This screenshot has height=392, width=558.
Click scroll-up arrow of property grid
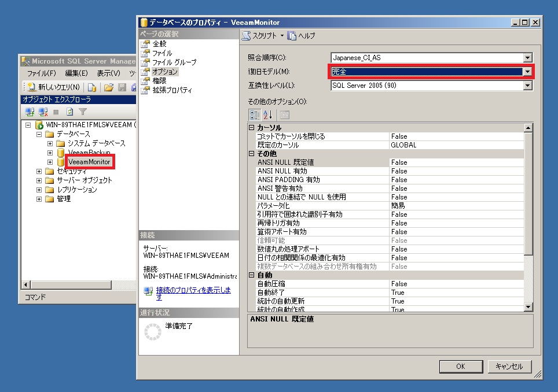[x=528, y=128]
